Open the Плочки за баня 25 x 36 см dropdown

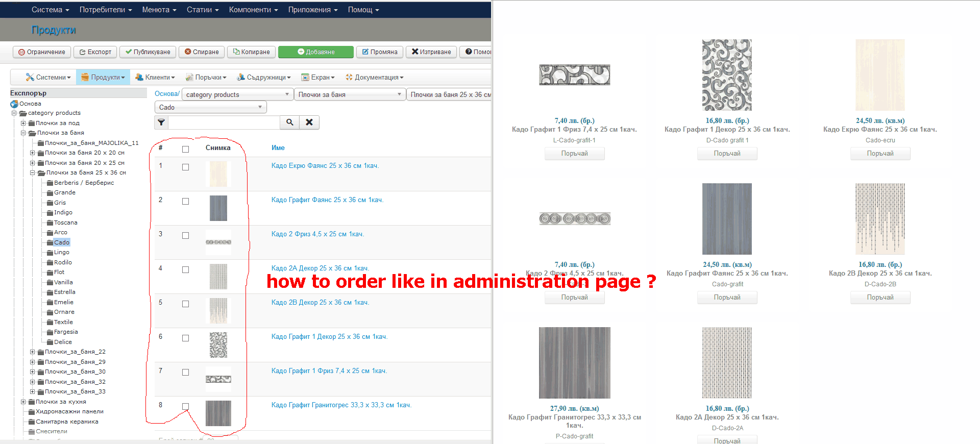tap(449, 94)
